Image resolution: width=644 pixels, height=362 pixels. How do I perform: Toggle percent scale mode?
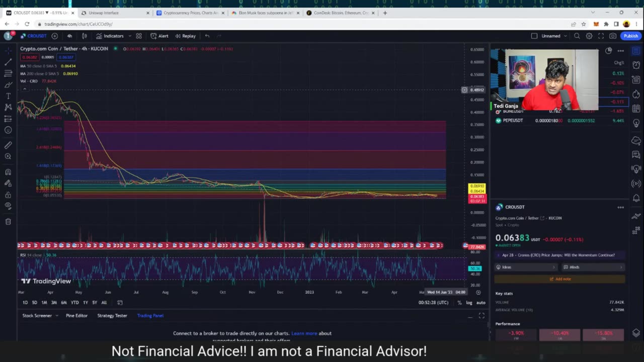(x=459, y=303)
